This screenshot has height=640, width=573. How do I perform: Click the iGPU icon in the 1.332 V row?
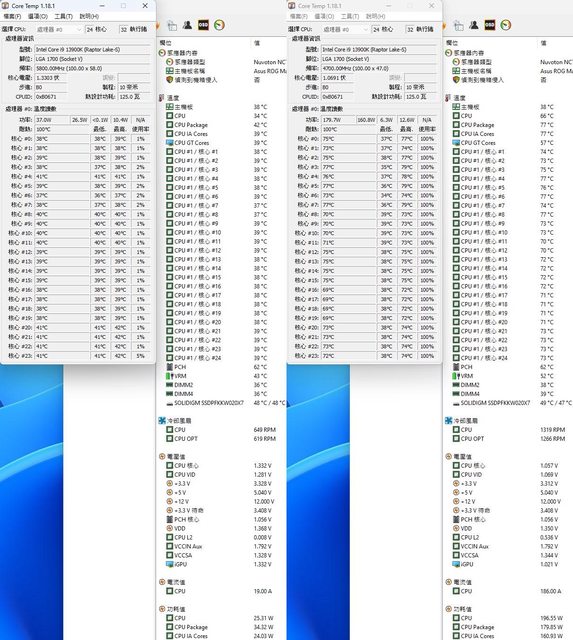(x=170, y=564)
